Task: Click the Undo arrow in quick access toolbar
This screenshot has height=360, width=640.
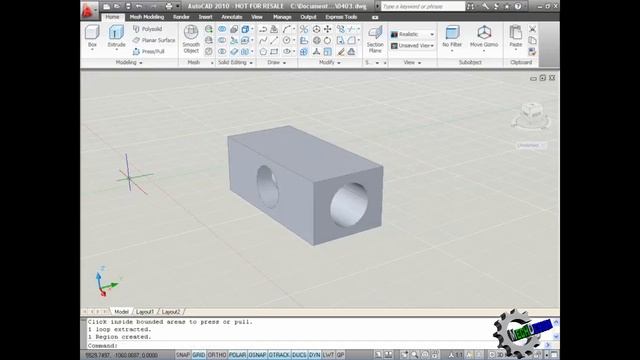Action: (x=139, y=6)
